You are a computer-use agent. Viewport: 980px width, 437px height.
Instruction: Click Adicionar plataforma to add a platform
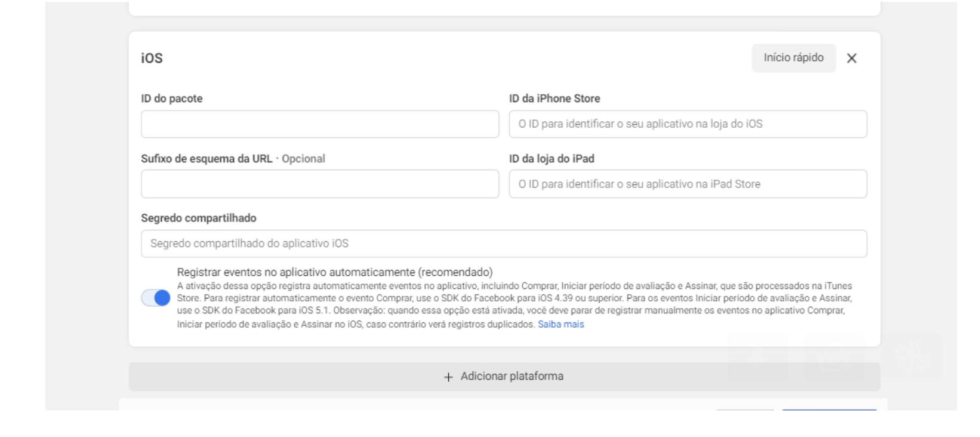[504, 376]
